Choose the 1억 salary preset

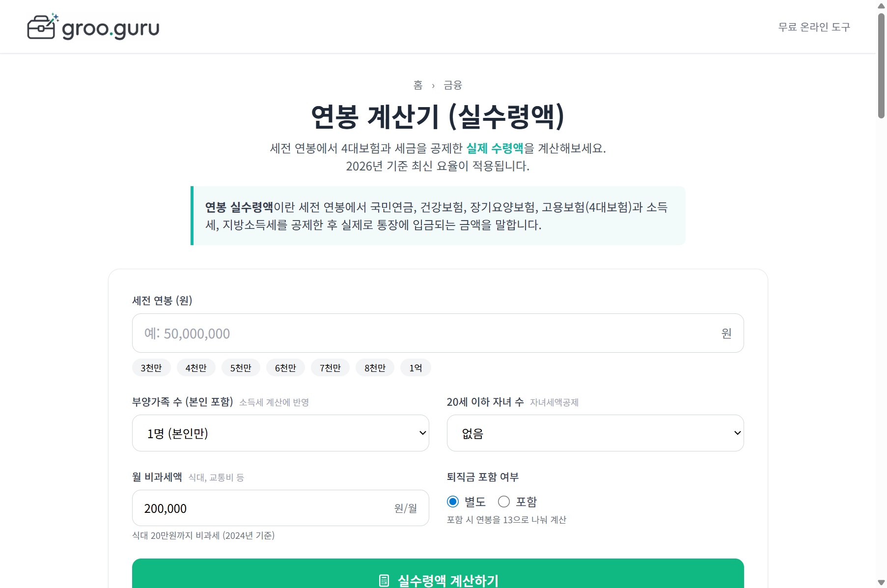pos(415,367)
